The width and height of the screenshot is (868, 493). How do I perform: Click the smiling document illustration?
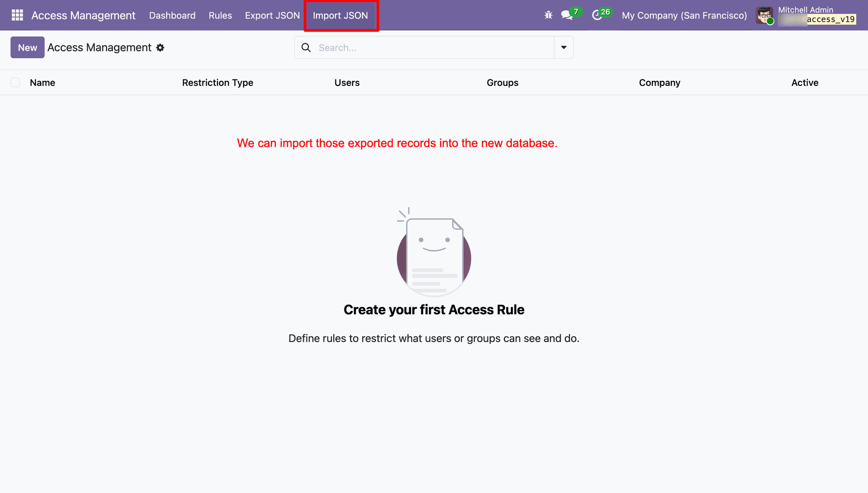point(434,252)
